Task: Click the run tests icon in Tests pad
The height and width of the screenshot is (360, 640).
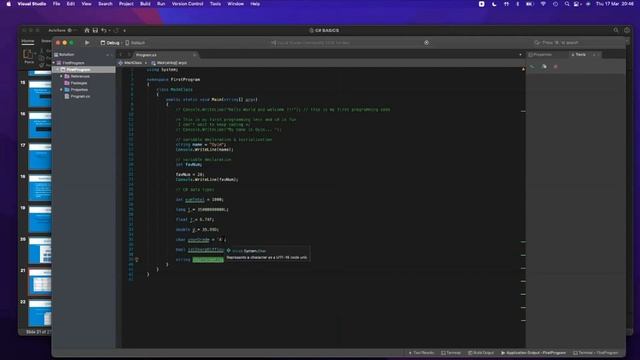Action: tap(532, 67)
